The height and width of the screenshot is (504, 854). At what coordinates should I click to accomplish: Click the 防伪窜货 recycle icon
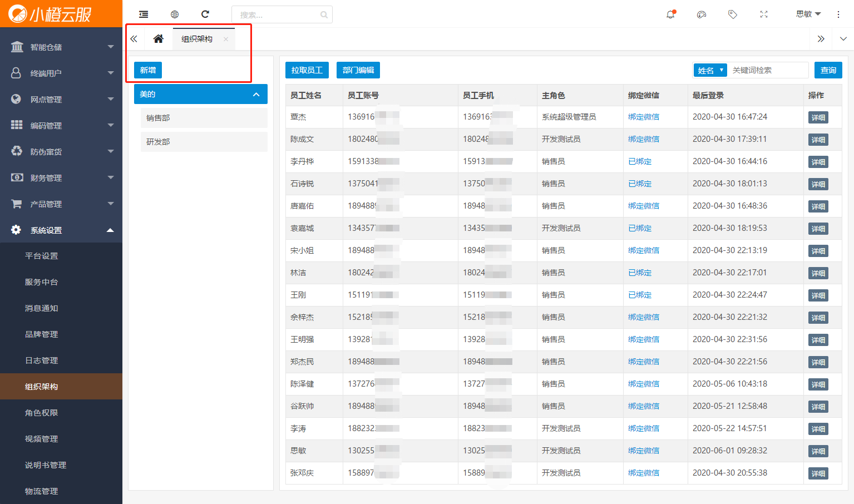(17, 151)
